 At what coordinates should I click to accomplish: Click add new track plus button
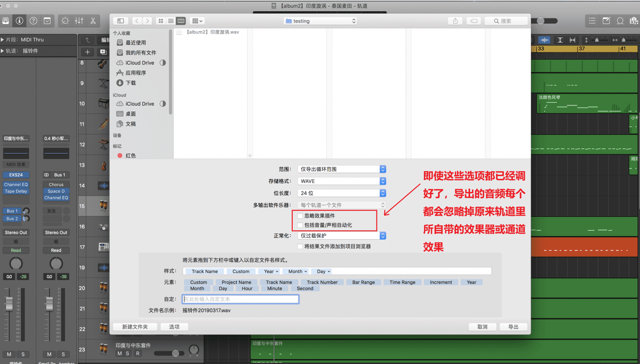pos(88,52)
